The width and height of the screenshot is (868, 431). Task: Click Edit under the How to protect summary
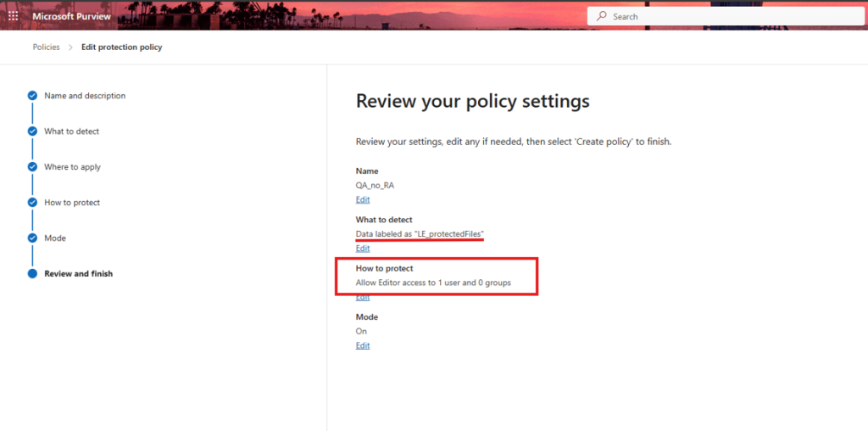[x=363, y=298]
